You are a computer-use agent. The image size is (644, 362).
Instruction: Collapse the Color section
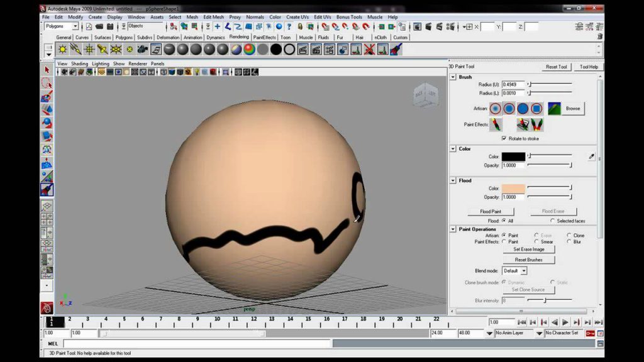click(453, 148)
